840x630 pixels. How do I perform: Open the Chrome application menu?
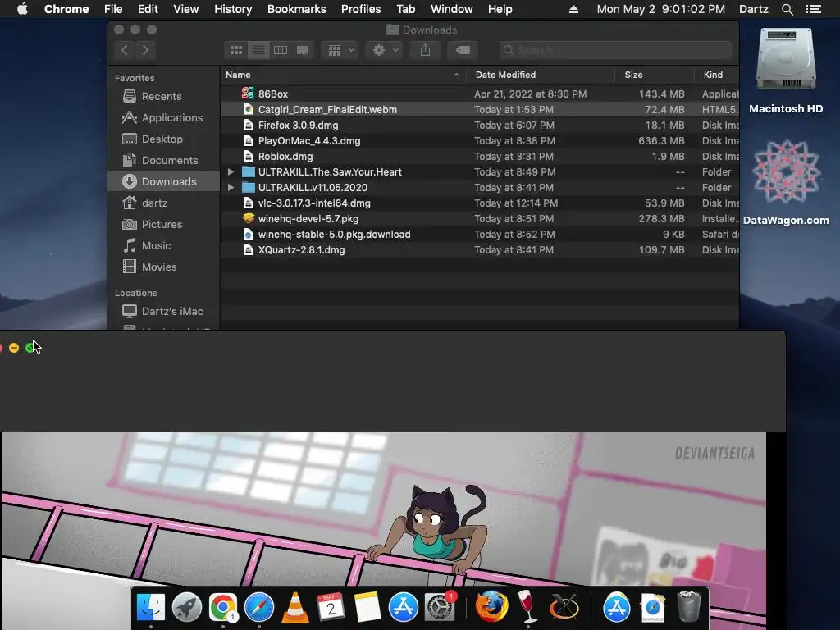(66, 9)
